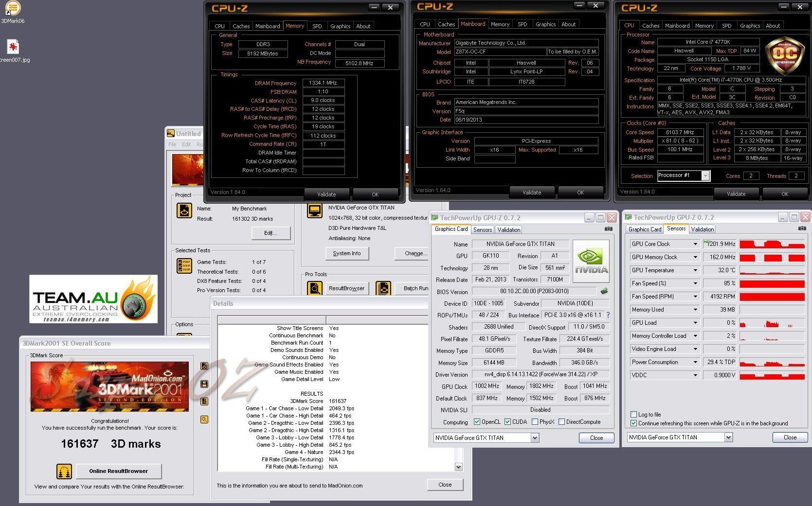The image size is (812, 506).
Task: Click the Edit... button under Project
Action: pyautogui.click(x=271, y=233)
